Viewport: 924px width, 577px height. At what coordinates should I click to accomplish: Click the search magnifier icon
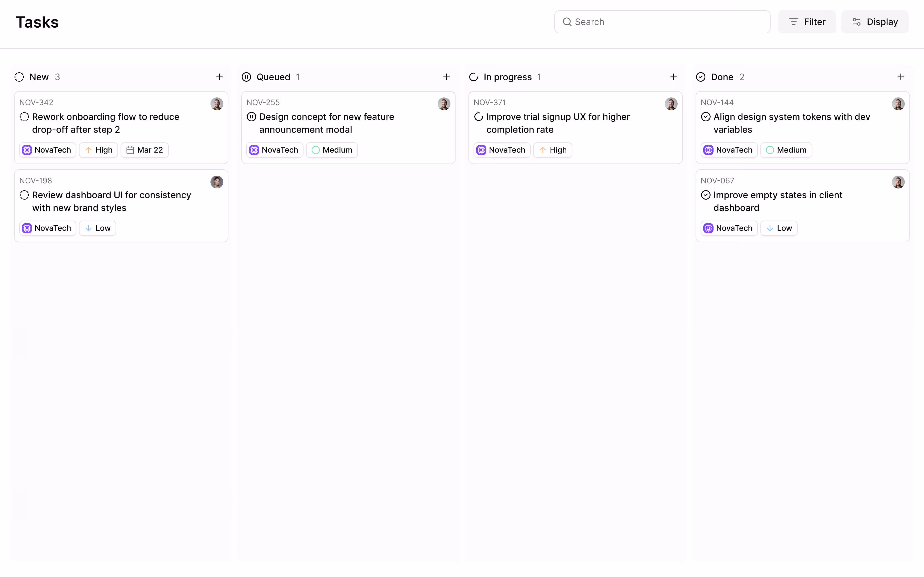[567, 22]
